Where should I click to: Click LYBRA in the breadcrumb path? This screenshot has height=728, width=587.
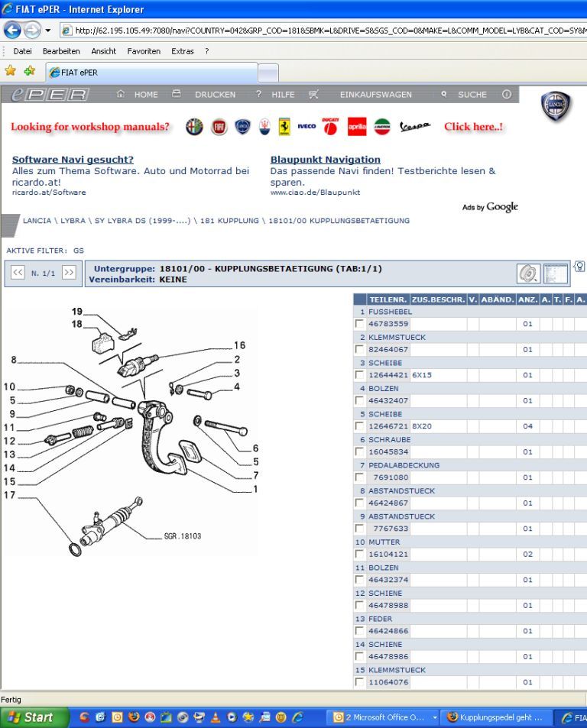(73, 221)
